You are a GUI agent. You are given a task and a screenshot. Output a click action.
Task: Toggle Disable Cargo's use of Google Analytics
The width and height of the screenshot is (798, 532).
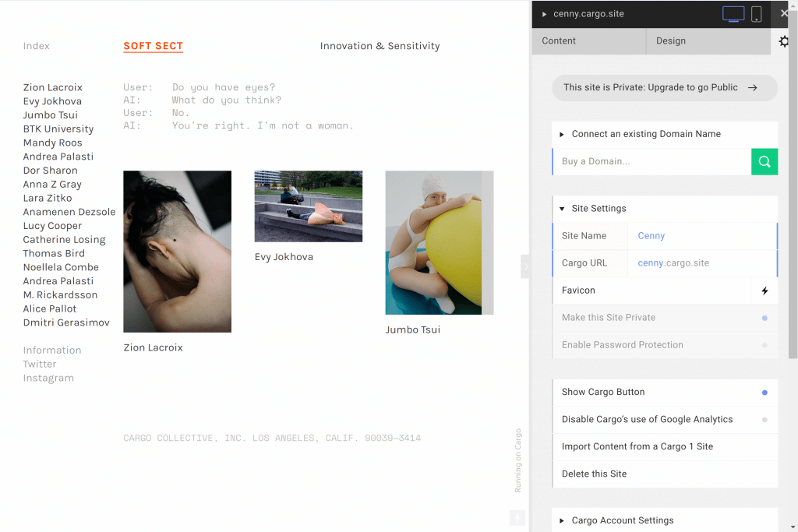(764, 420)
